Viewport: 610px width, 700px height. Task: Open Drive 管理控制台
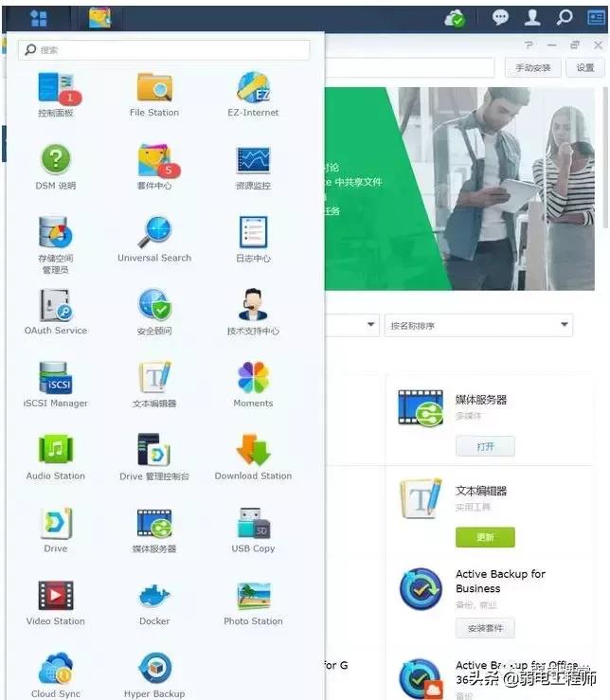click(154, 458)
